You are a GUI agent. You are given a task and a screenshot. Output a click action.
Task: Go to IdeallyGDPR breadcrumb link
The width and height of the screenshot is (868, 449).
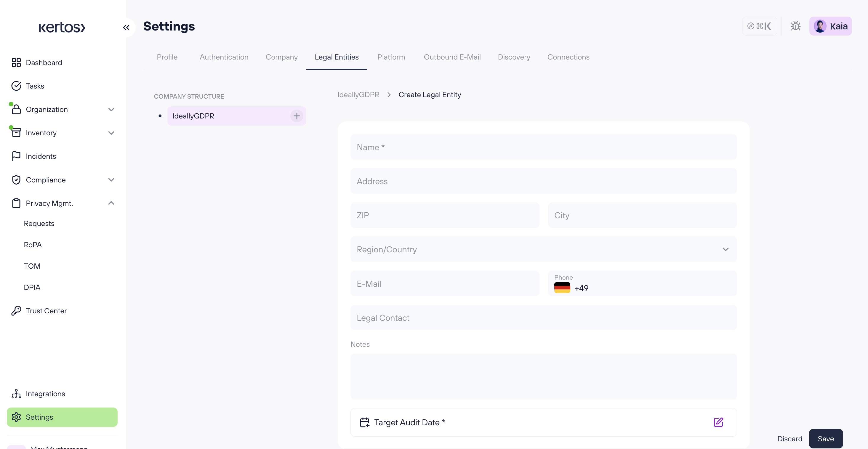(358, 95)
